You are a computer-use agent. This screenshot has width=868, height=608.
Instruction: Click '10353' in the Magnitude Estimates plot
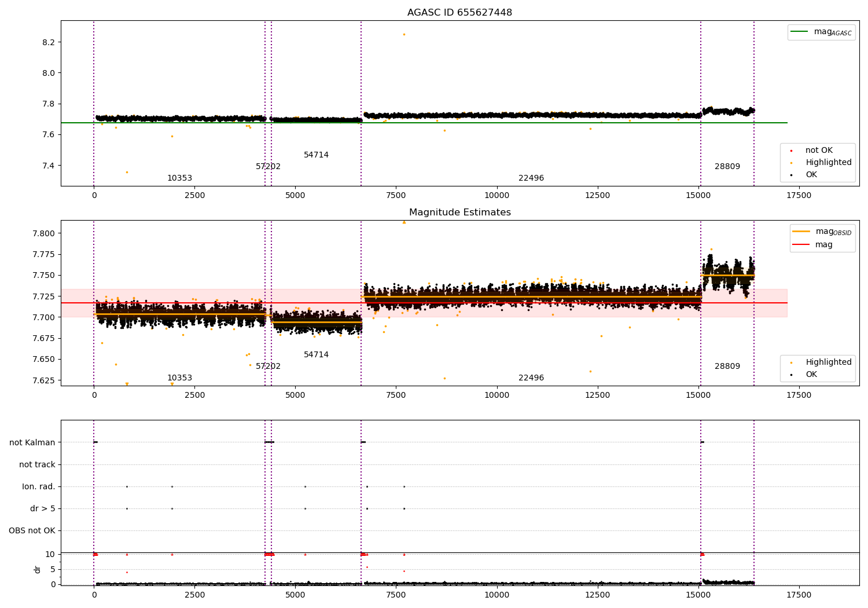(x=179, y=378)
